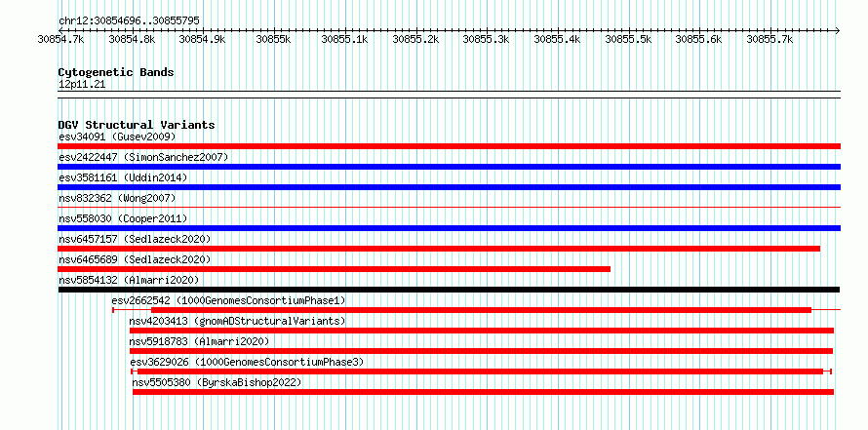
Task: Click the 30854.7k ruler tick label
Action: tap(60, 39)
